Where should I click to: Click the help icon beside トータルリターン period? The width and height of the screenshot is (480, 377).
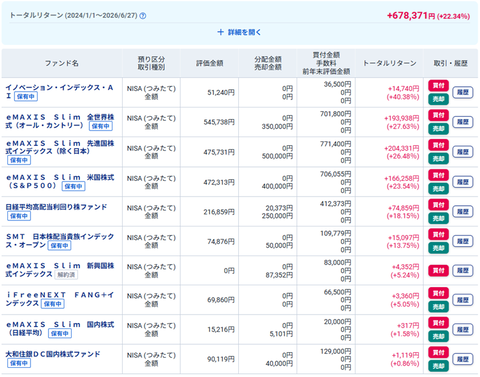pos(143,16)
